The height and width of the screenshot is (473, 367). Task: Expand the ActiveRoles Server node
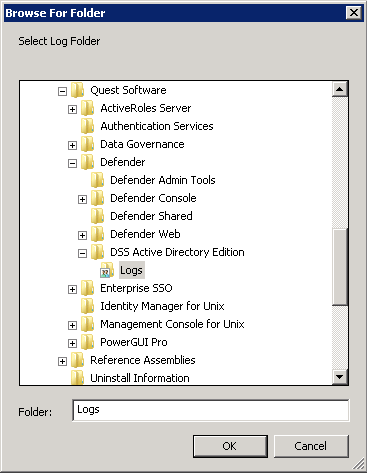coord(72,109)
